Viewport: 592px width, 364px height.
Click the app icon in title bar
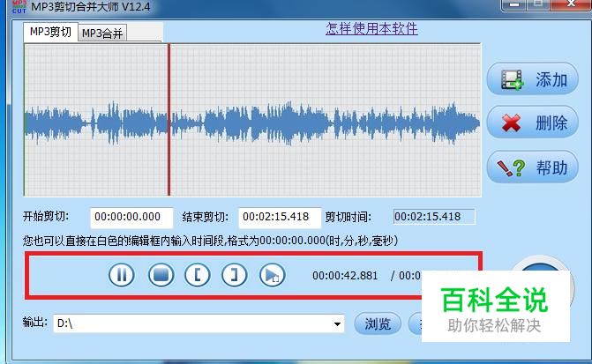[x=19, y=6]
